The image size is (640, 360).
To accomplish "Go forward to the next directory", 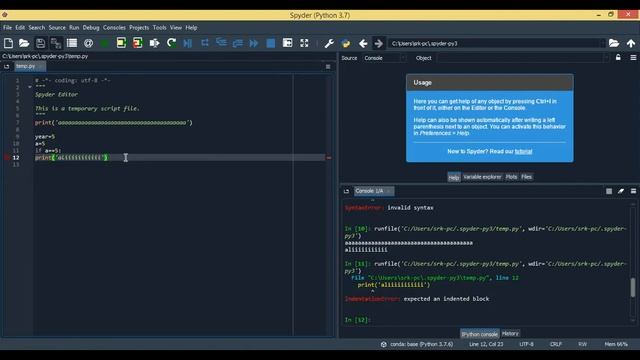I will pos(379,43).
